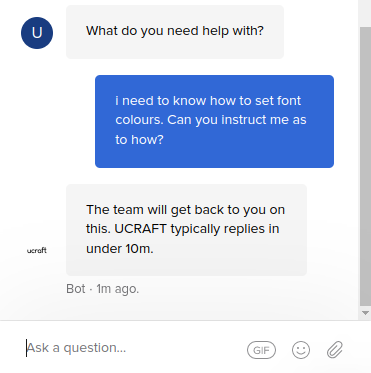The width and height of the screenshot is (371, 373).
Task: Click the 'team will get back' bot reply
Action: tap(186, 230)
